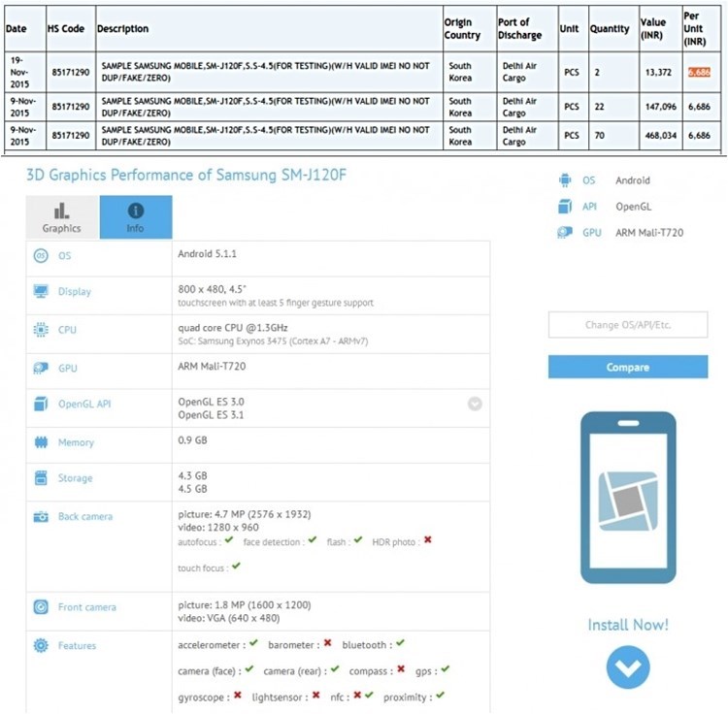Click the 0.9 GB memory value
728x714 pixels.
click(192, 440)
